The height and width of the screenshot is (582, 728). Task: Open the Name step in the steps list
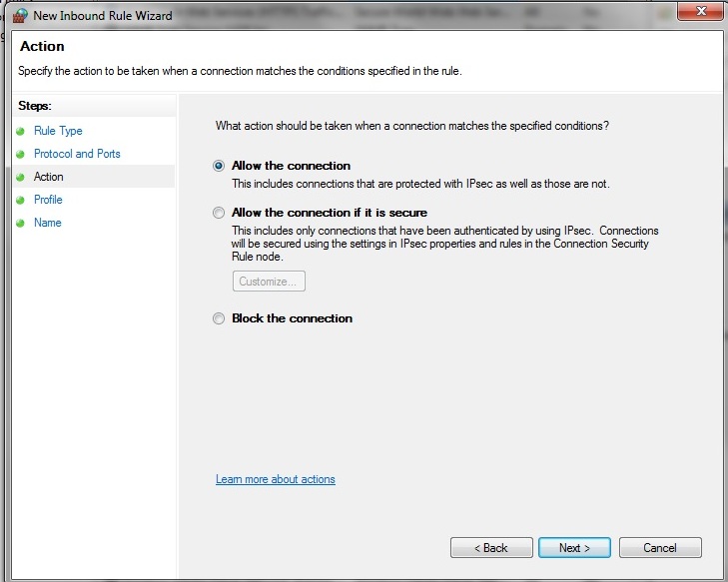click(x=48, y=223)
